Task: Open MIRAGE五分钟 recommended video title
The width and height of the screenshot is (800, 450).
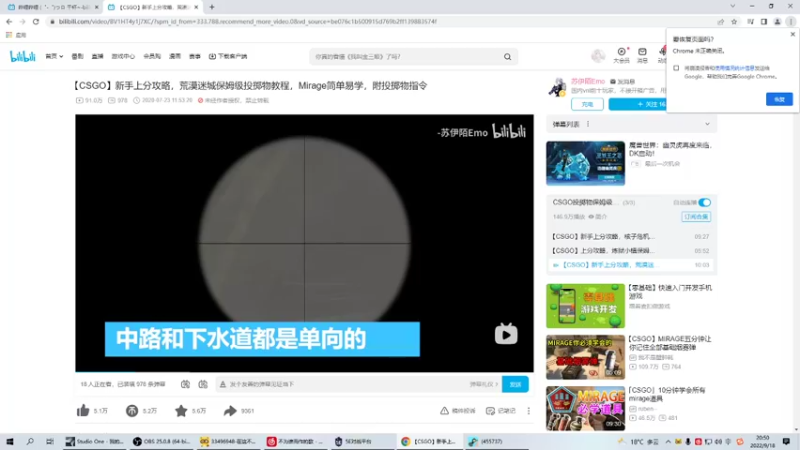Action: tap(670, 343)
